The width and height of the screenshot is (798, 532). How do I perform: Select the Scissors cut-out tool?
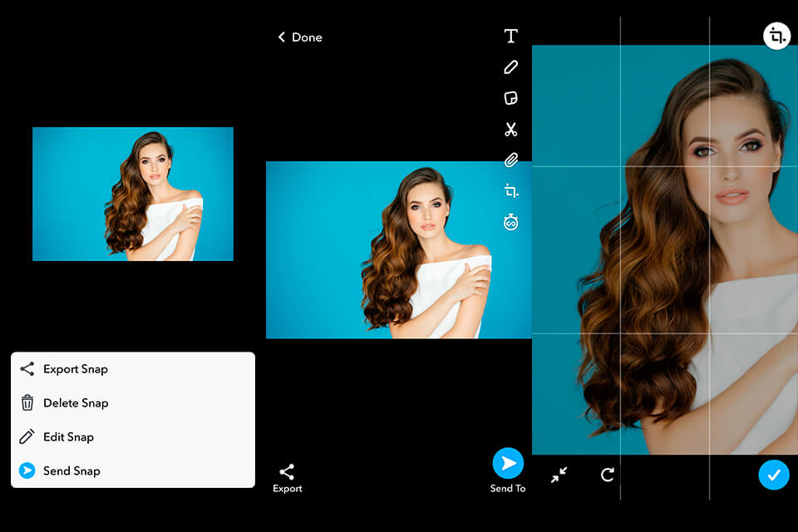[510, 129]
